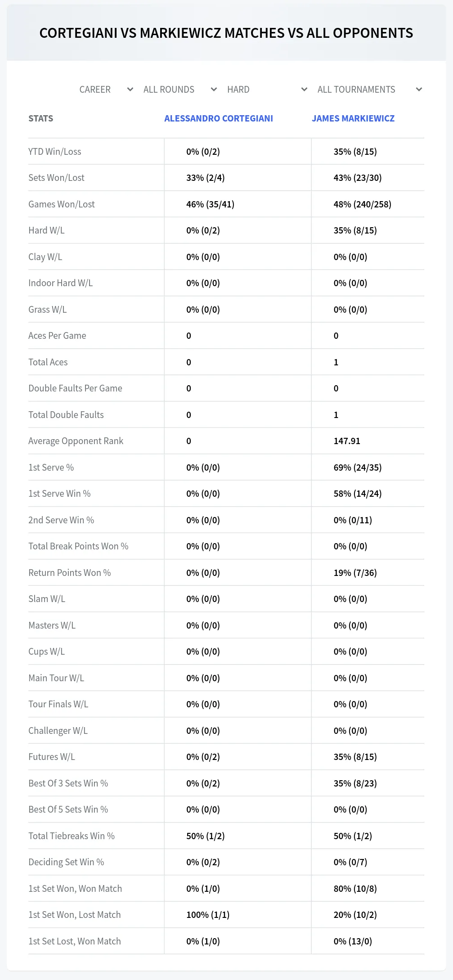Expand the ALL TOURNAMENTS dropdown
This screenshot has width=453, height=980.
click(x=368, y=90)
